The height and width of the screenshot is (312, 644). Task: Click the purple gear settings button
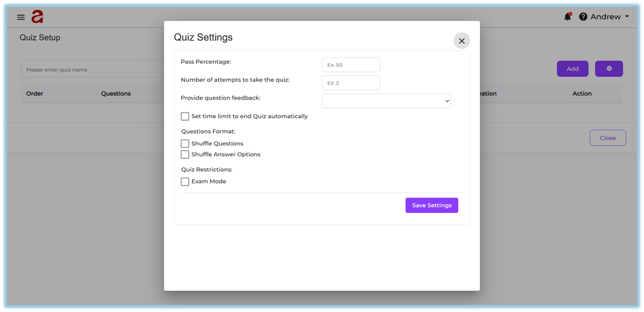pos(608,68)
